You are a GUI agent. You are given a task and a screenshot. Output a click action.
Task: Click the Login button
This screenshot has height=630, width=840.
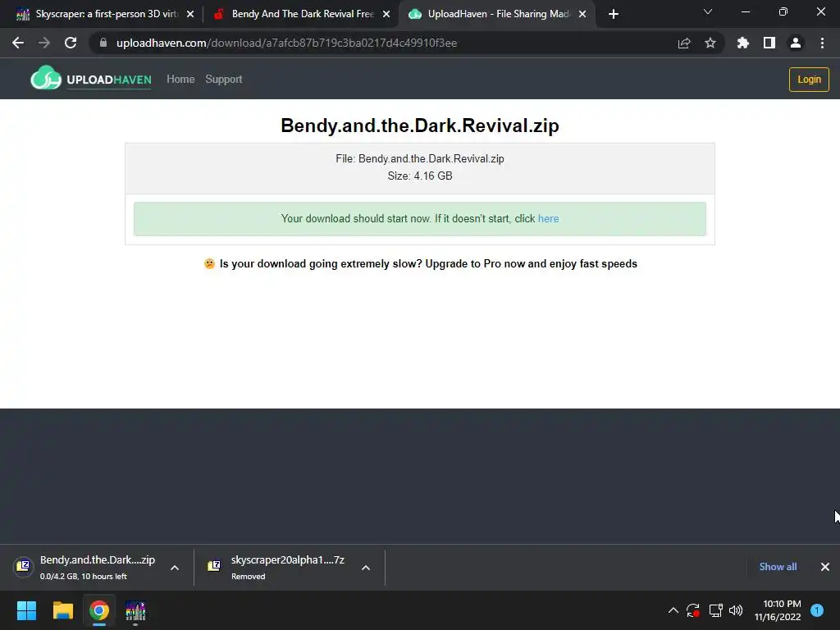[x=809, y=80]
